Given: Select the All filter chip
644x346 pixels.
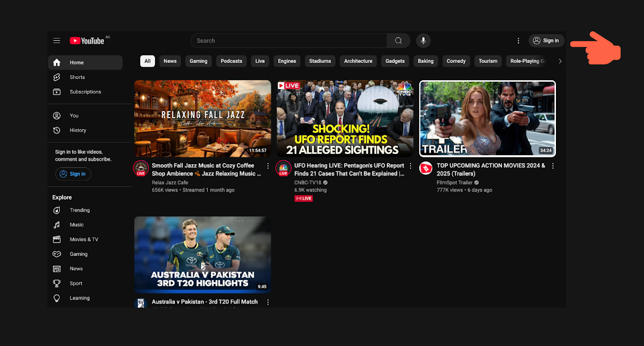Looking at the screenshot, I should (147, 61).
